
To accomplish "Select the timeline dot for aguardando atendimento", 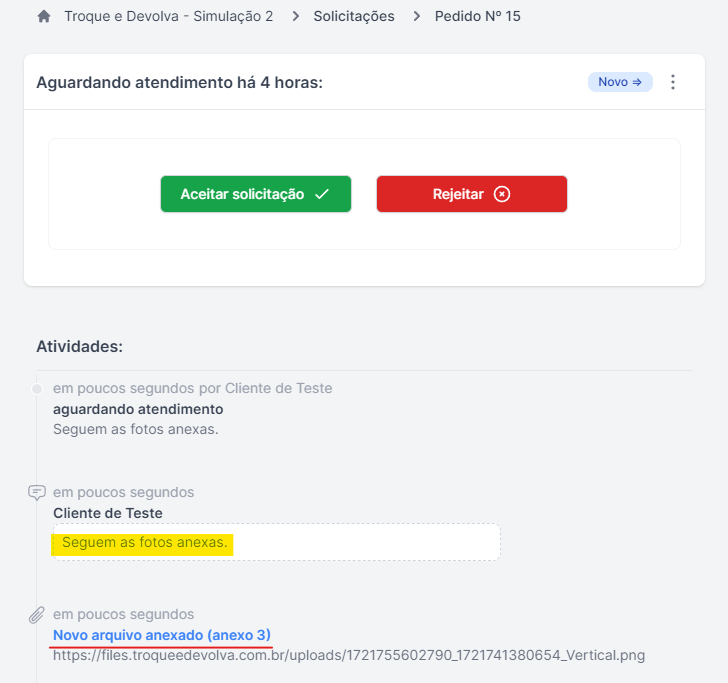I will click(37, 389).
